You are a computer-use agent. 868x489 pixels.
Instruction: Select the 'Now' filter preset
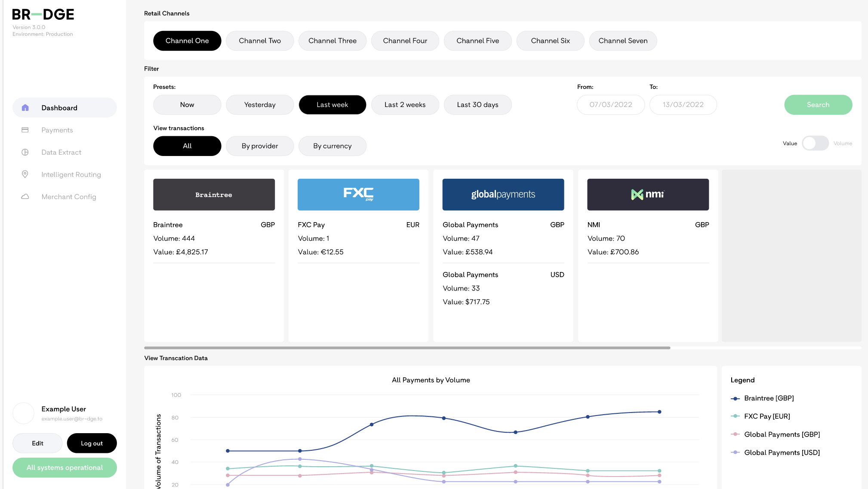pyautogui.click(x=187, y=104)
